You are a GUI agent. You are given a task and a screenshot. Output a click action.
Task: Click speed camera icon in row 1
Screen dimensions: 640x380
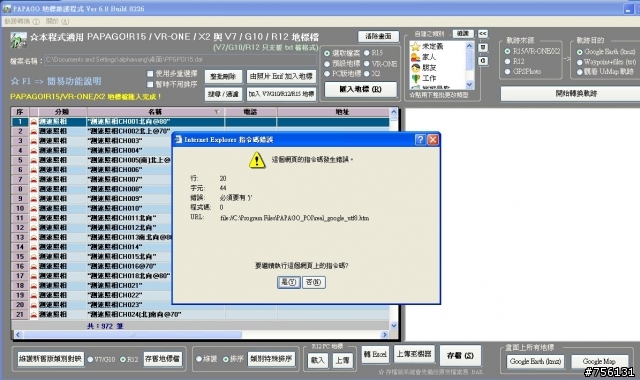33,122
